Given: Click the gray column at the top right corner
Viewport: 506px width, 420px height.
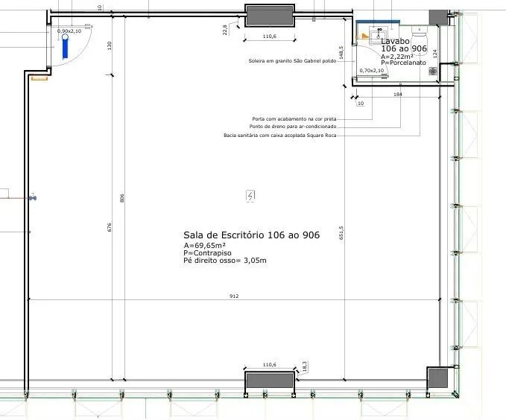Looking at the screenshot, I should point(438,17).
